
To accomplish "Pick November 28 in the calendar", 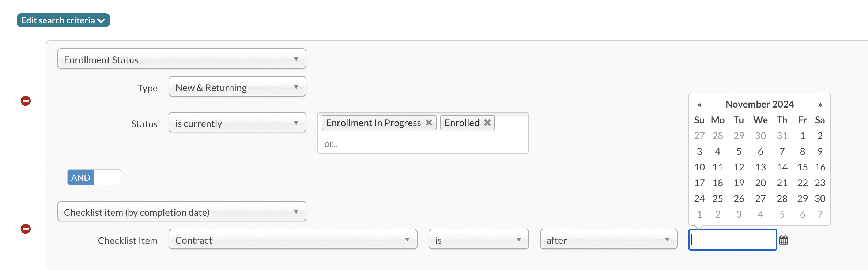I will tap(782, 199).
